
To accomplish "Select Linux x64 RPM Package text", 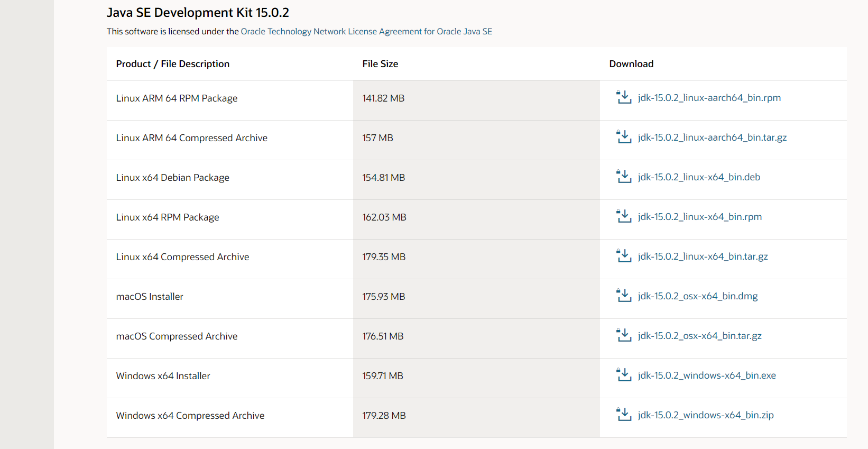I will [x=168, y=217].
